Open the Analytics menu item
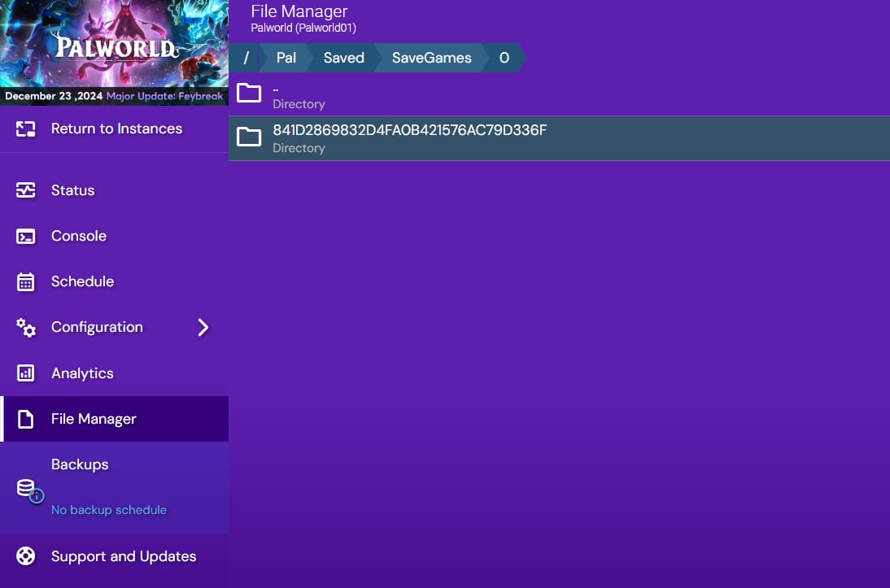 [x=82, y=373]
